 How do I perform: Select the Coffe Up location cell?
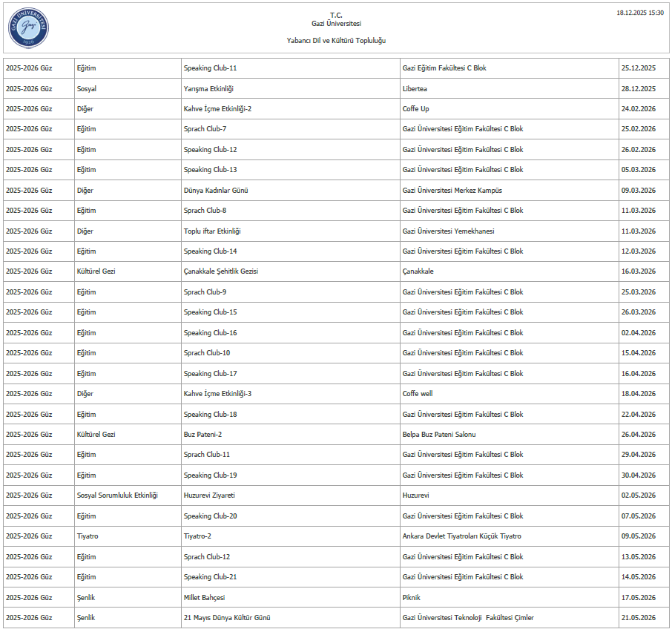pos(415,109)
